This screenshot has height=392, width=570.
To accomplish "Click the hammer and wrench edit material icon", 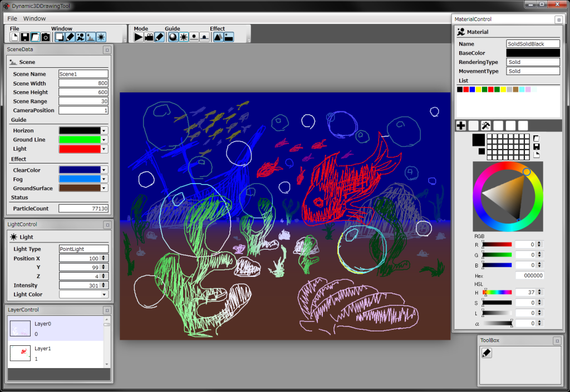I will pyautogui.click(x=485, y=126).
